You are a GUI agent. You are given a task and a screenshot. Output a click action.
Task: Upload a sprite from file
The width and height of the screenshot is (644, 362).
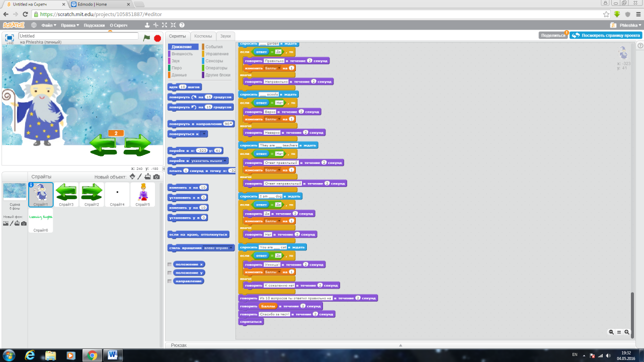click(148, 176)
